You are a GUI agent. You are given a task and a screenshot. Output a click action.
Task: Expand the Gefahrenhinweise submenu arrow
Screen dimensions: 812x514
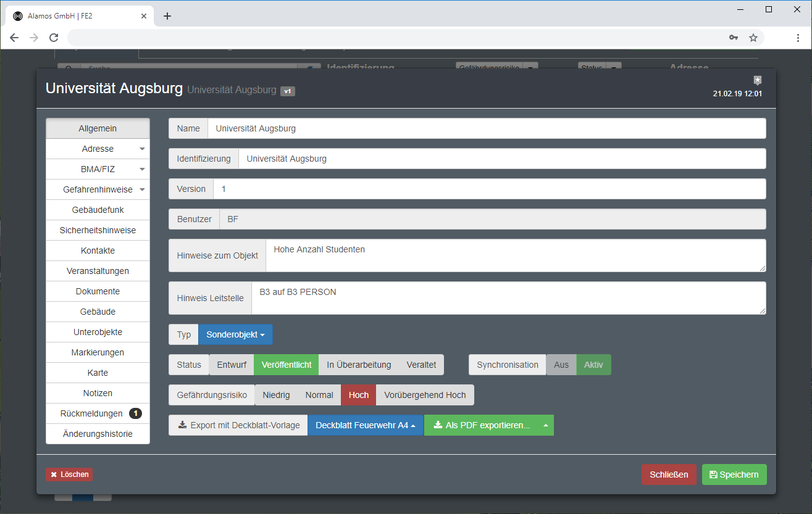142,190
